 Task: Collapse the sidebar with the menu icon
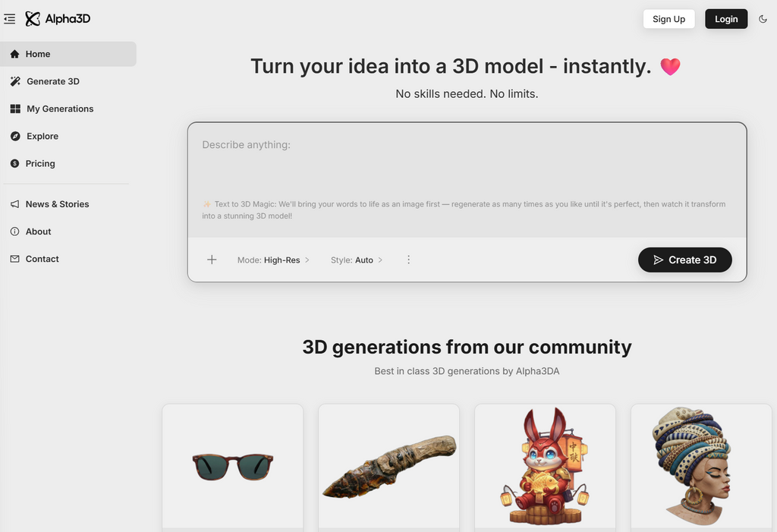[10, 19]
